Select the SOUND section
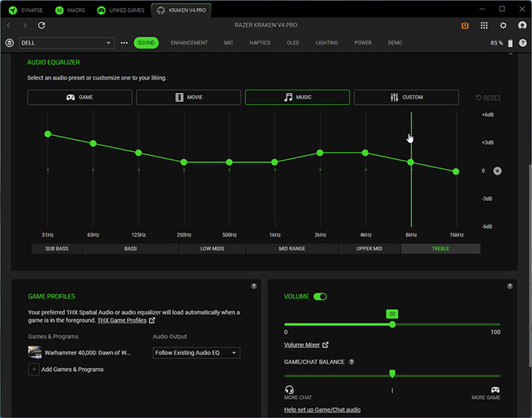The width and height of the screenshot is (532, 418). pyautogui.click(x=146, y=43)
